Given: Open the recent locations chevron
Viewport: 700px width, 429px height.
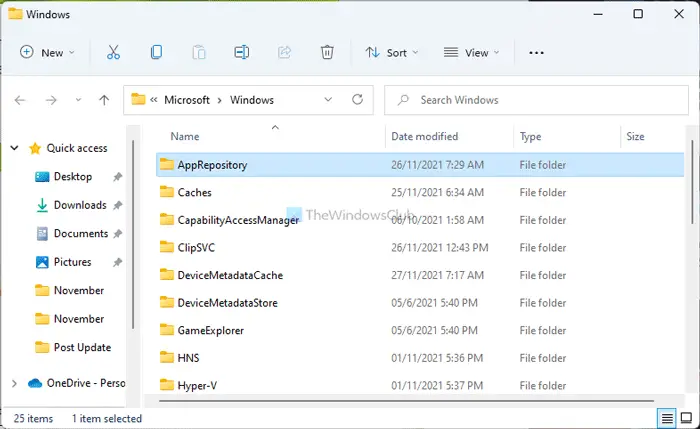Looking at the screenshot, I should point(78,100).
